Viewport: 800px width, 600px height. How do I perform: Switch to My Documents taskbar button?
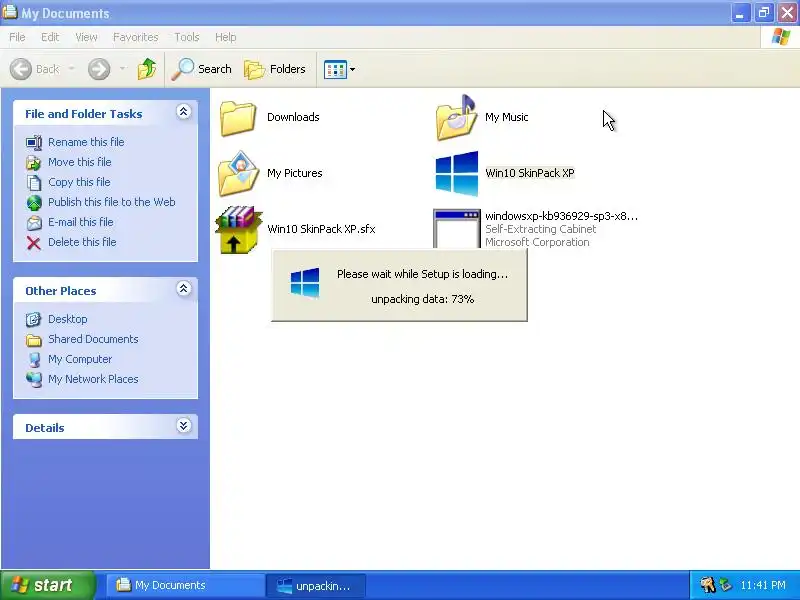click(186, 585)
